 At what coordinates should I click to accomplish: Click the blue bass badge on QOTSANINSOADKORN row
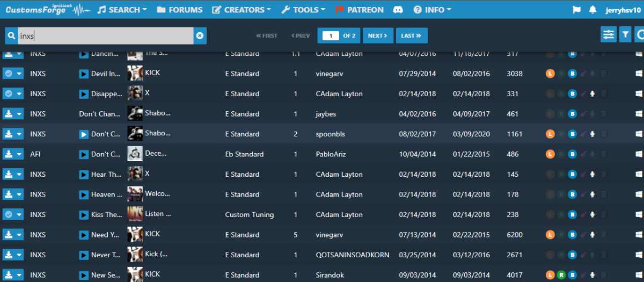click(x=572, y=255)
